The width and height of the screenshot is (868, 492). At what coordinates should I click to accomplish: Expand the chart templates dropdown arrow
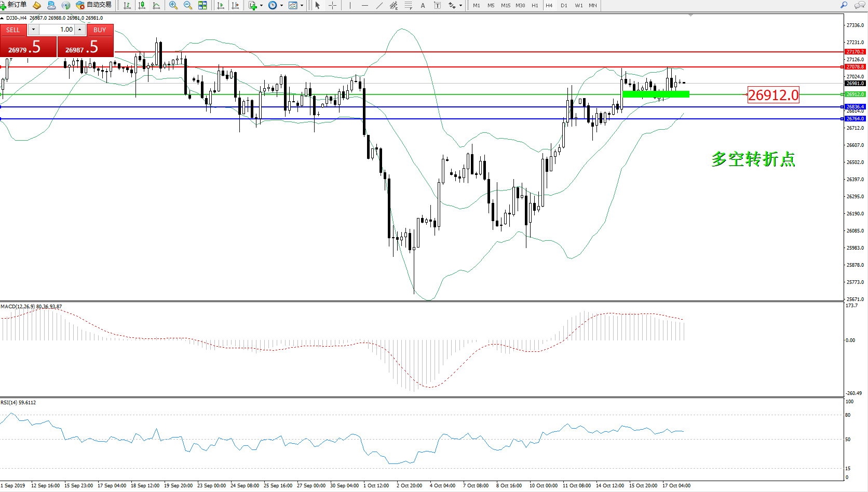(302, 6)
